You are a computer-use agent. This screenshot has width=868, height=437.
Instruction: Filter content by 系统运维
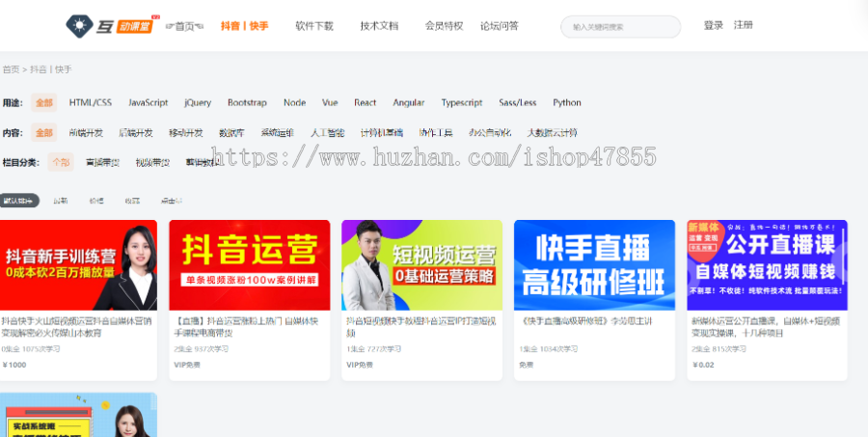(x=278, y=132)
